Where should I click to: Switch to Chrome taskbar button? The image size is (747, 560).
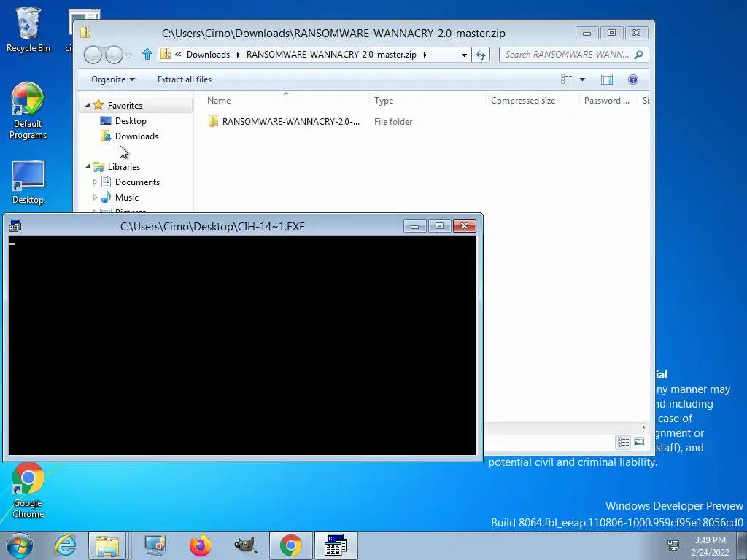(290, 545)
